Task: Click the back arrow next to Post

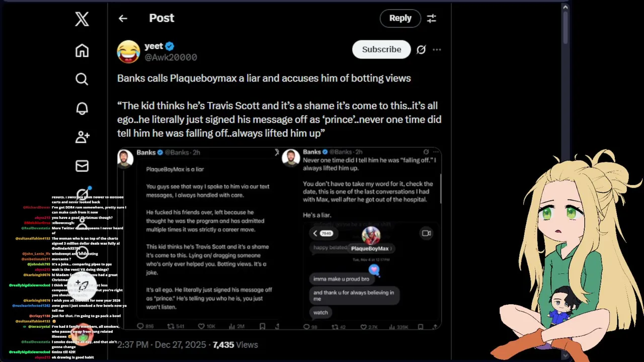Action: pos(123,18)
